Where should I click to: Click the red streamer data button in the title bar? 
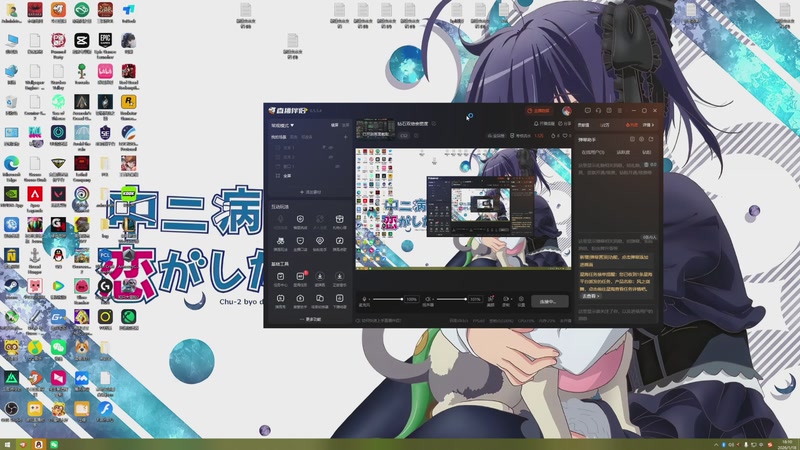pos(539,110)
